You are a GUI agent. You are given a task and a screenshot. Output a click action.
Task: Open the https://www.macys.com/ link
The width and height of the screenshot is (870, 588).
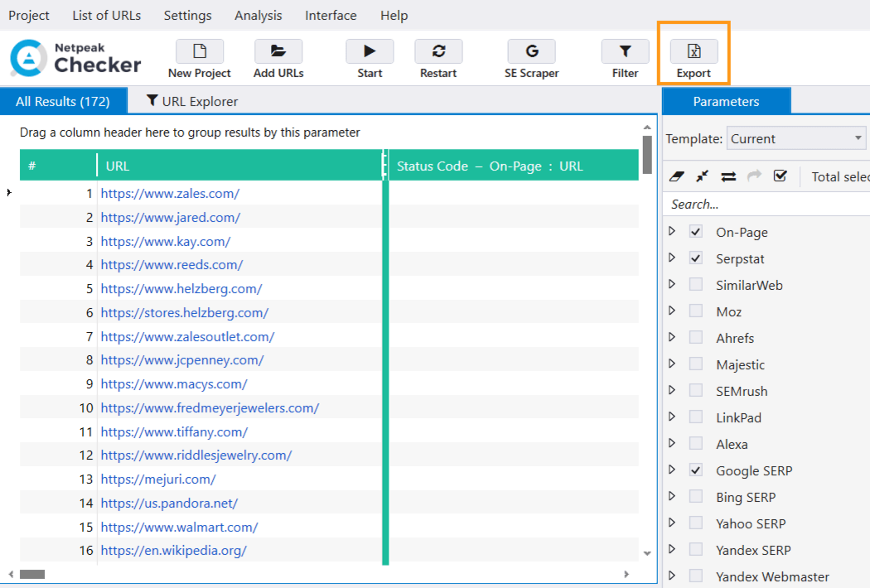click(174, 384)
